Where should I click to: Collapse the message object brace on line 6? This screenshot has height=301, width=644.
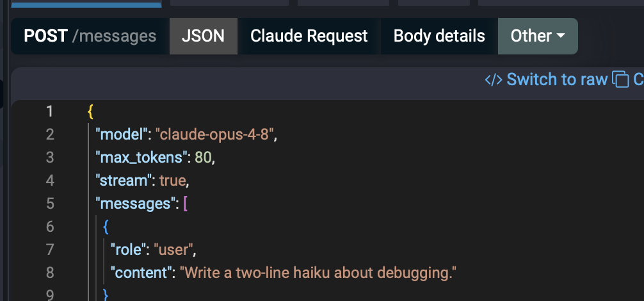pos(106,226)
